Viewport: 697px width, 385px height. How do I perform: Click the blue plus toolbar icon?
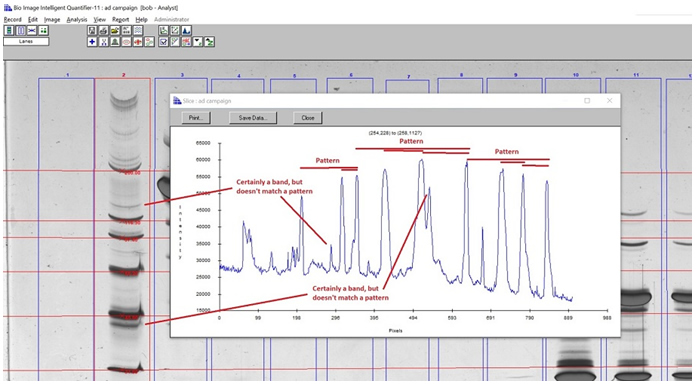pos(92,42)
